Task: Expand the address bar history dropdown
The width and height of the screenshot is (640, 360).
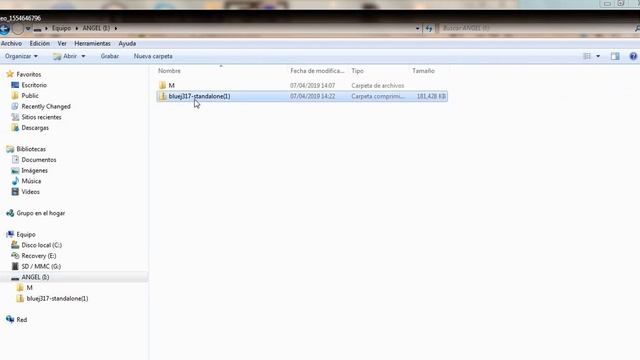Action: pyautogui.click(x=417, y=29)
